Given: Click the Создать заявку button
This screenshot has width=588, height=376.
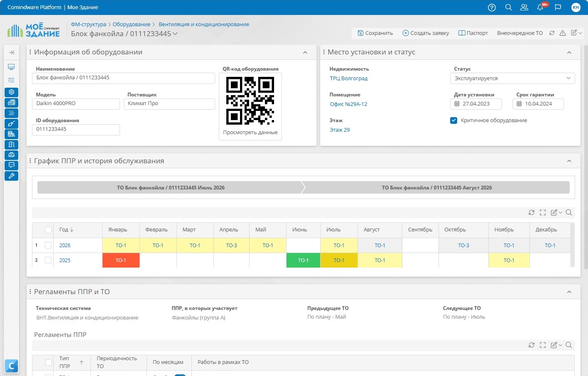Looking at the screenshot, I should pos(426,33).
